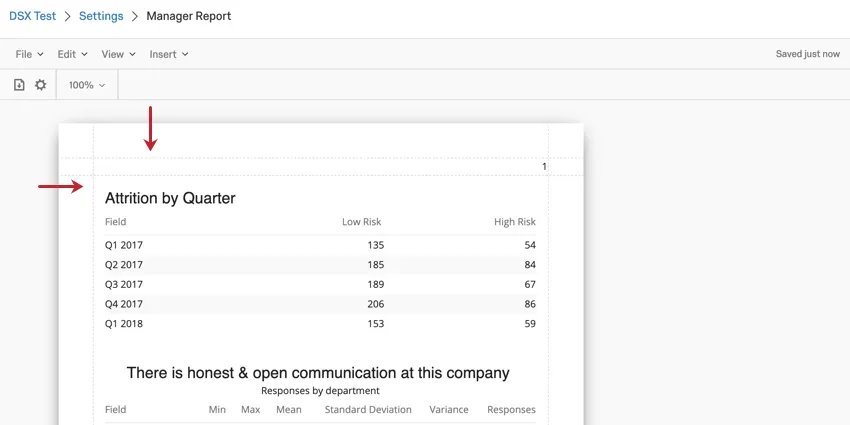The height and width of the screenshot is (425, 850).
Task: Click the Manager Report breadcrumb title
Action: point(188,16)
